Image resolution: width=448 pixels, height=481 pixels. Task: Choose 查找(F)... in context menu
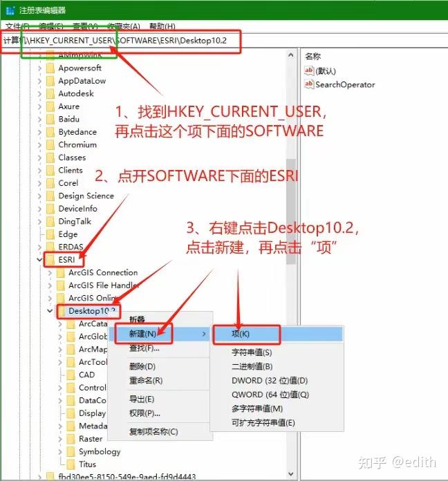tap(161, 348)
